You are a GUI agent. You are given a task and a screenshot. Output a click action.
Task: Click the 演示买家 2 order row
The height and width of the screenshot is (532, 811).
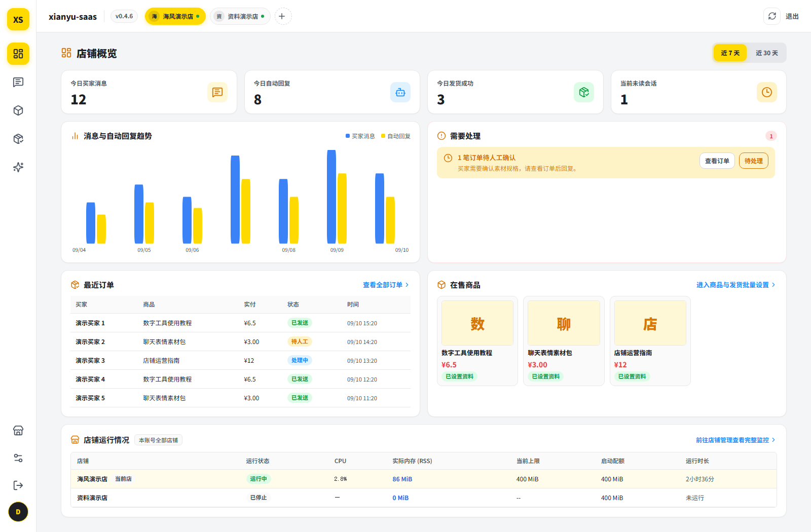coord(240,341)
